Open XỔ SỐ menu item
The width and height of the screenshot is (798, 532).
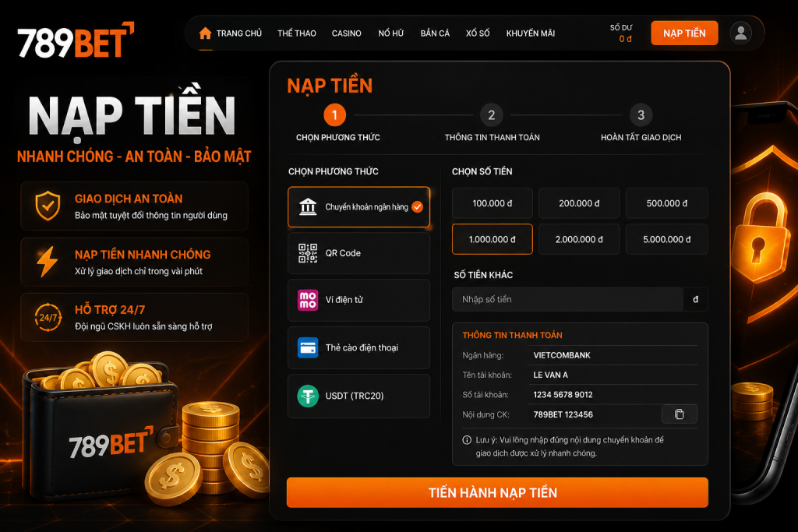[x=478, y=33]
